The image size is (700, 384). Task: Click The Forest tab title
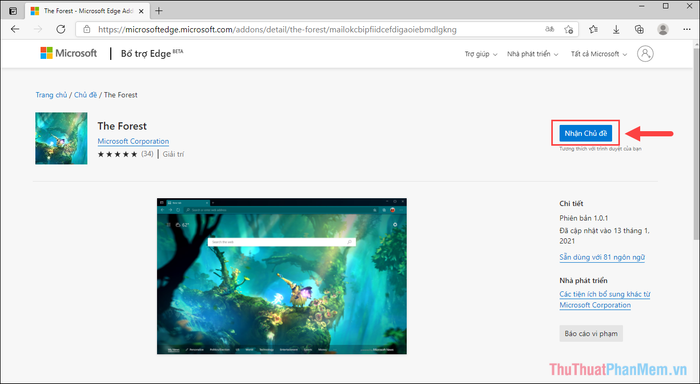click(88, 11)
